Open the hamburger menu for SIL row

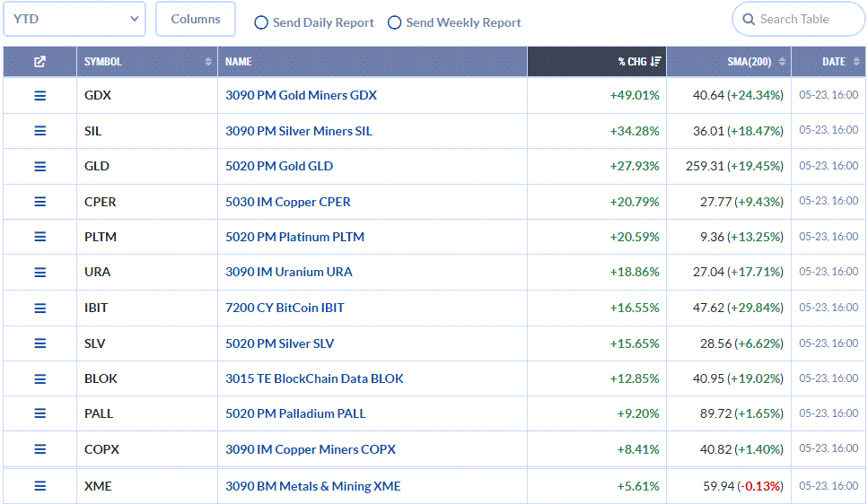(39, 131)
